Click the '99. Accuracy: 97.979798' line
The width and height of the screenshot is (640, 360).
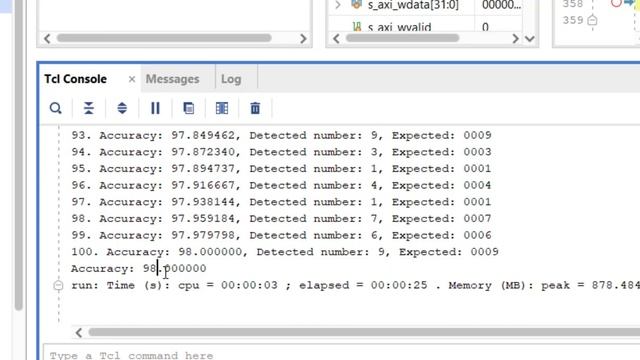click(282, 235)
